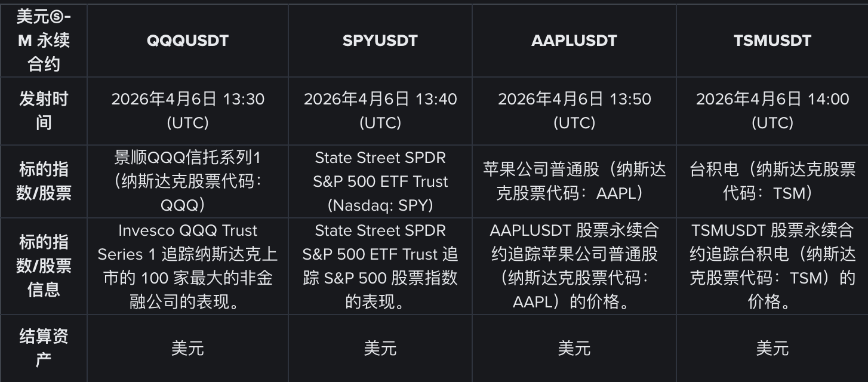Click the 美元Ⓢ-M 永续合约 header cell
The height and width of the screenshot is (382, 868).
[x=44, y=41]
